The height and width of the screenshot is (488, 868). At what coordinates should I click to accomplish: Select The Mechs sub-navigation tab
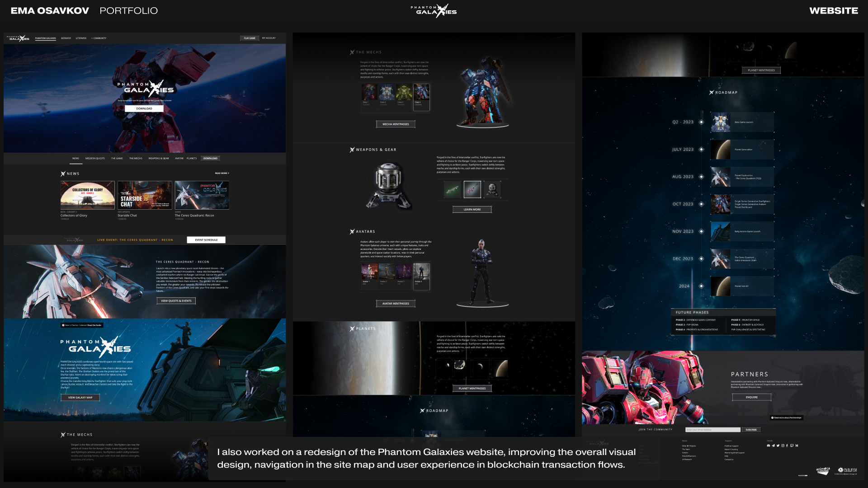click(136, 159)
